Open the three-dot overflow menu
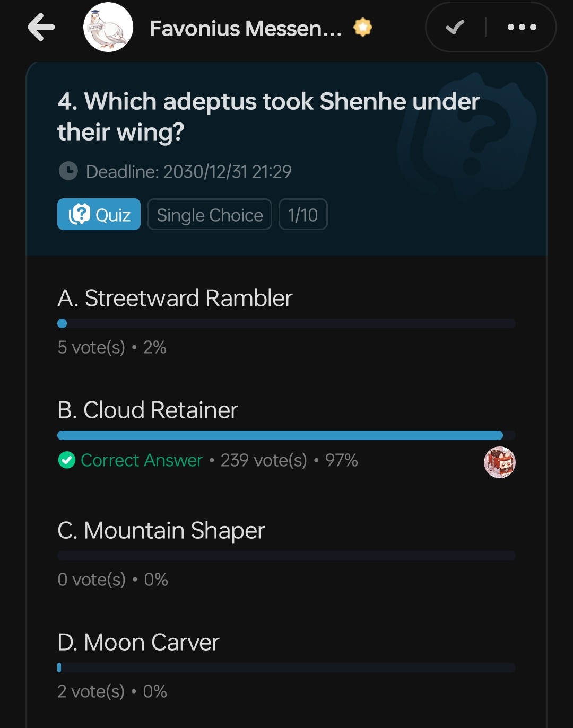 (x=522, y=28)
